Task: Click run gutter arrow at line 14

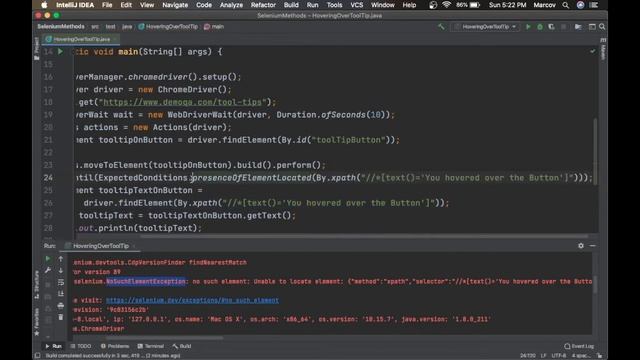Action: click(60, 52)
